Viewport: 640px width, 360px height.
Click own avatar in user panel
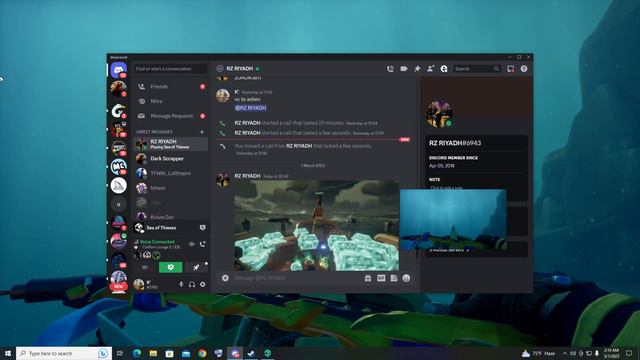(139, 284)
